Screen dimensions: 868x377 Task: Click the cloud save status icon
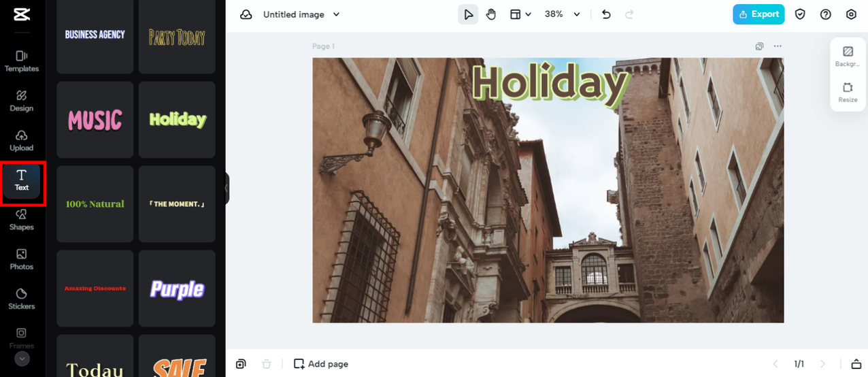coord(246,14)
